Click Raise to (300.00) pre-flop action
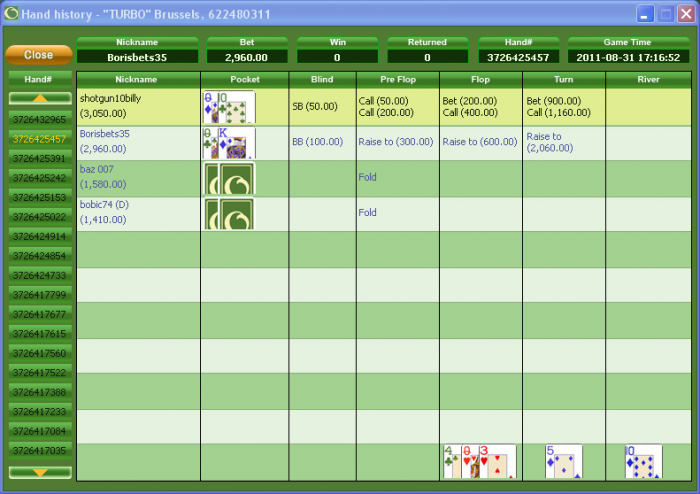This screenshot has width=700, height=494. (396, 142)
